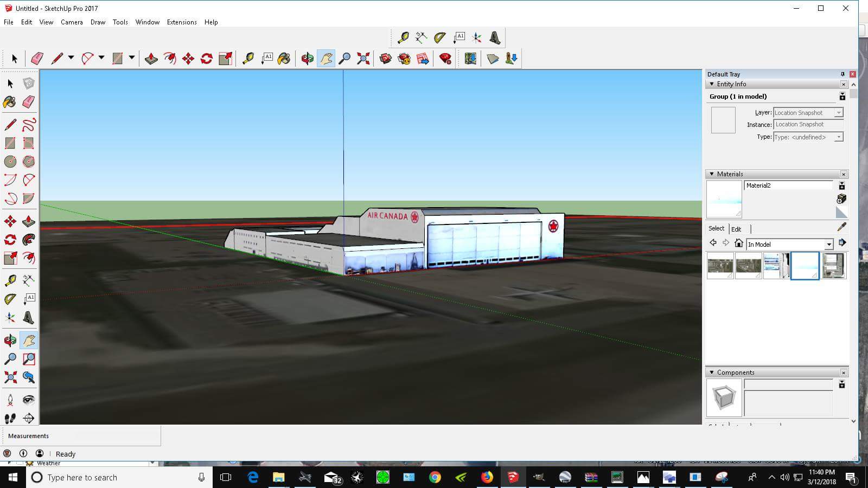Collapse the Entity Info panel
The image size is (868, 488).
tap(712, 84)
